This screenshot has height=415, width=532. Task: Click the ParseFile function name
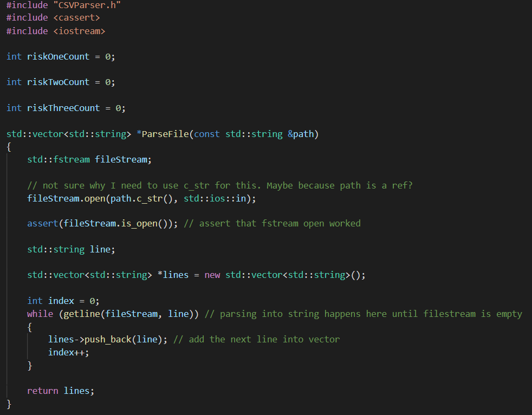(165, 134)
